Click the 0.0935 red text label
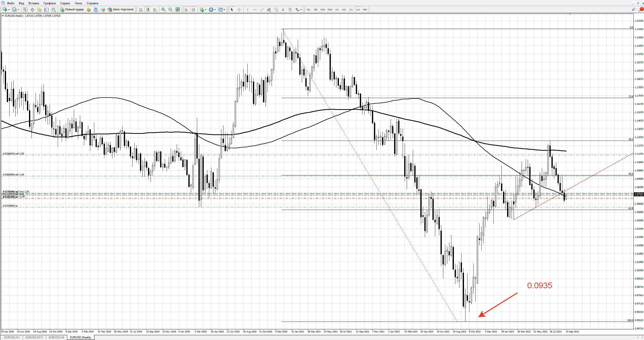 pyautogui.click(x=539, y=285)
